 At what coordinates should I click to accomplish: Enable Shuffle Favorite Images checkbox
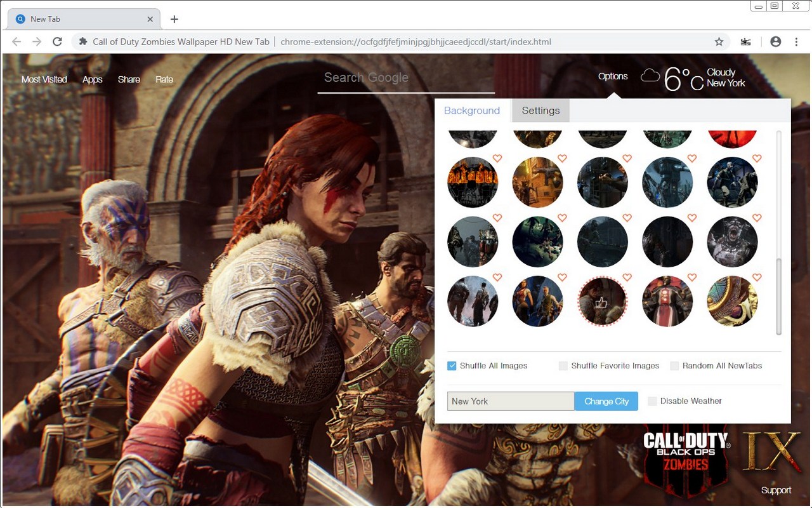coord(563,366)
